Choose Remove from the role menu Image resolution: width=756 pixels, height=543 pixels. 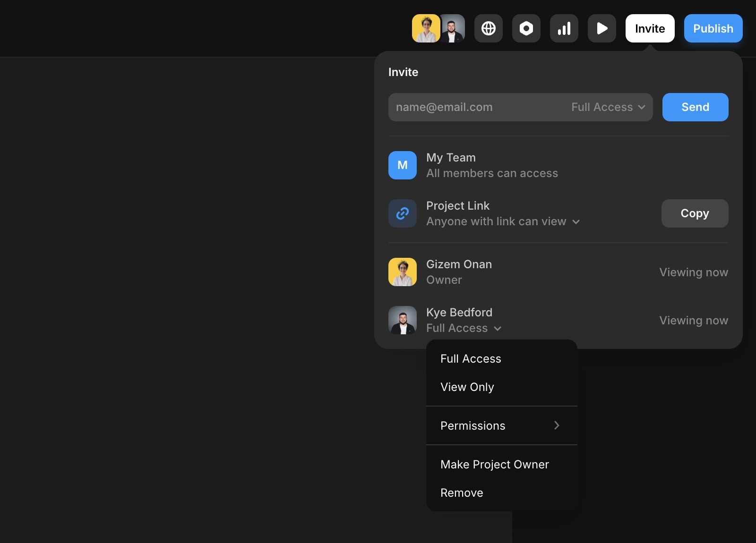coord(502,492)
